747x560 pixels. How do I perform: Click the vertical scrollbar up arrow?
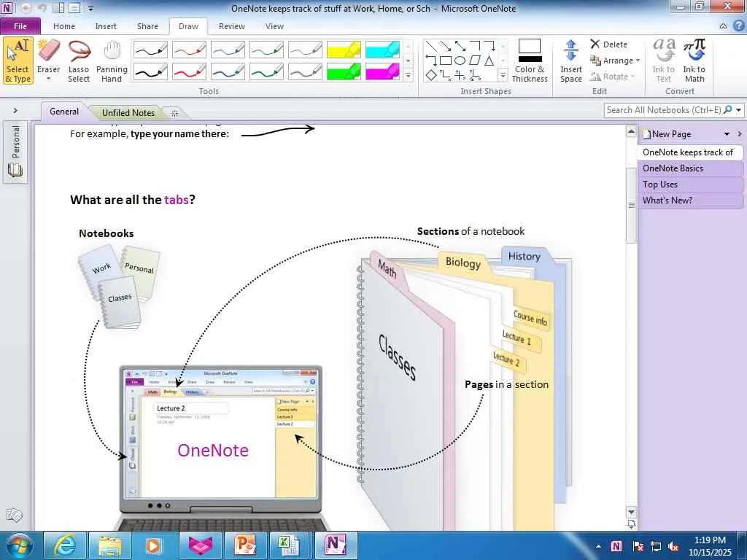[631, 131]
